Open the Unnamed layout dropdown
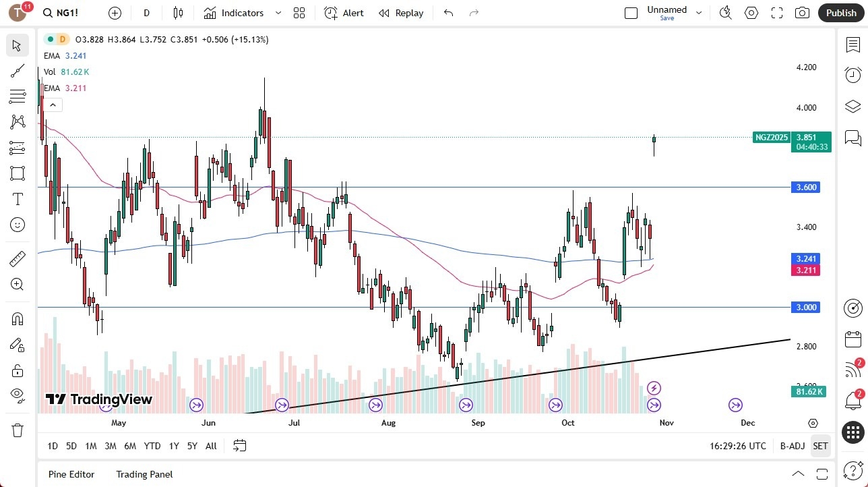Image resolution: width=868 pixels, height=487 pixels. 699,12
